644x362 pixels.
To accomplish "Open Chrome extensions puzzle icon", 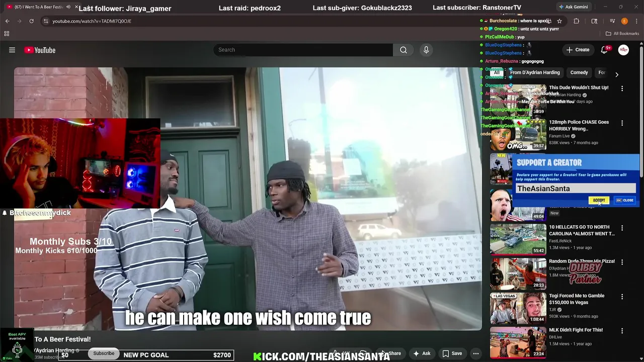I will coord(577,21).
